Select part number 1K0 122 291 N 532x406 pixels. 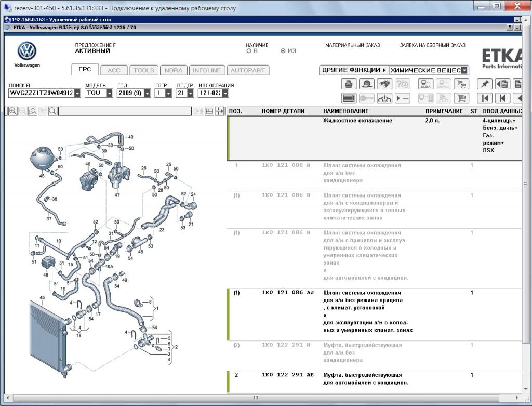coord(286,345)
